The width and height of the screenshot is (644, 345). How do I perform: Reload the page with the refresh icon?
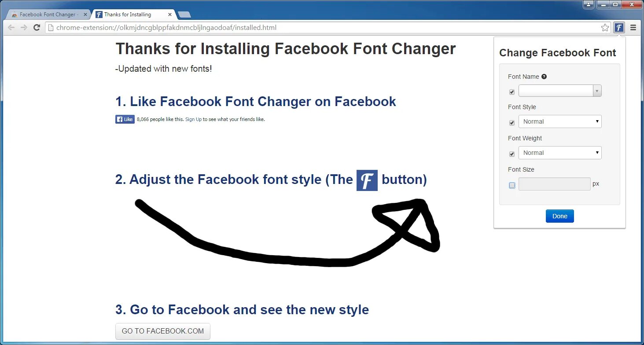[x=37, y=27]
